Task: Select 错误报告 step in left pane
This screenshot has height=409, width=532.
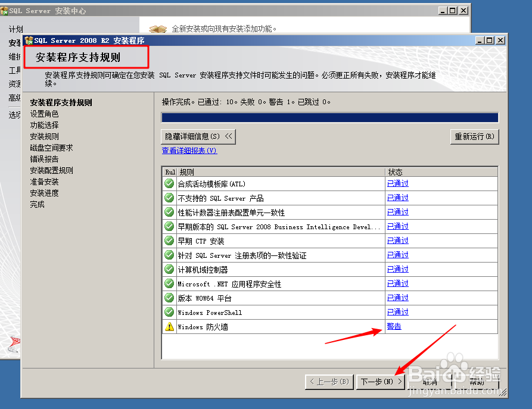Action: click(x=44, y=159)
